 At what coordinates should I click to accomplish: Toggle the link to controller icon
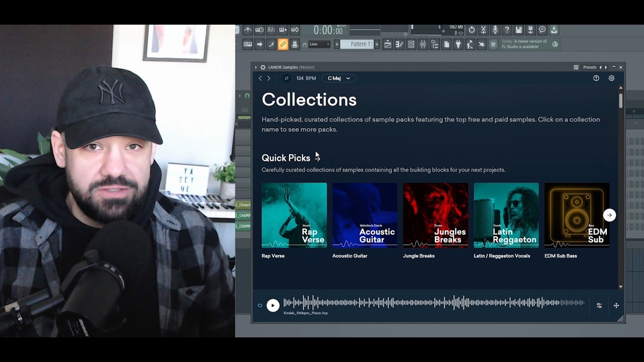coord(283,44)
